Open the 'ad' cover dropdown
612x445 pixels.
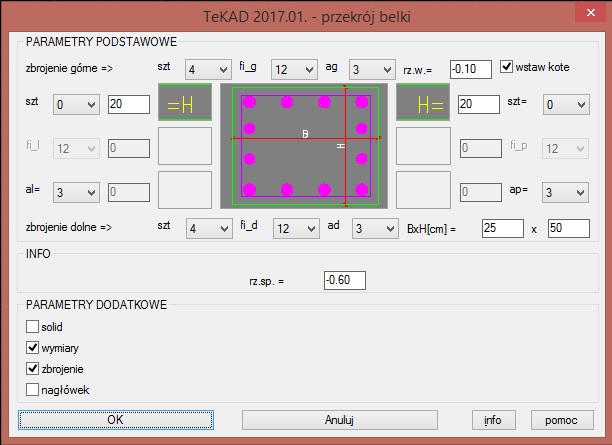pyautogui.click(x=375, y=228)
